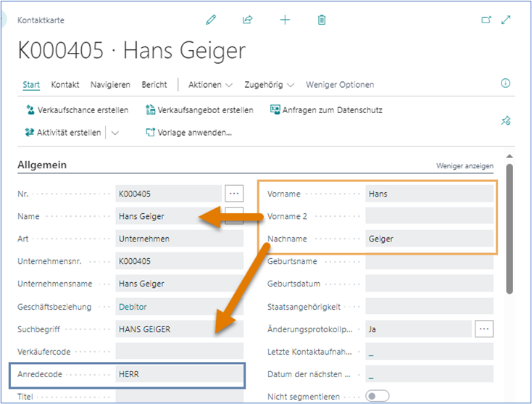Click the ellipsis button beside Nr. field
This screenshot has height=404, width=532.
click(233, 194)
